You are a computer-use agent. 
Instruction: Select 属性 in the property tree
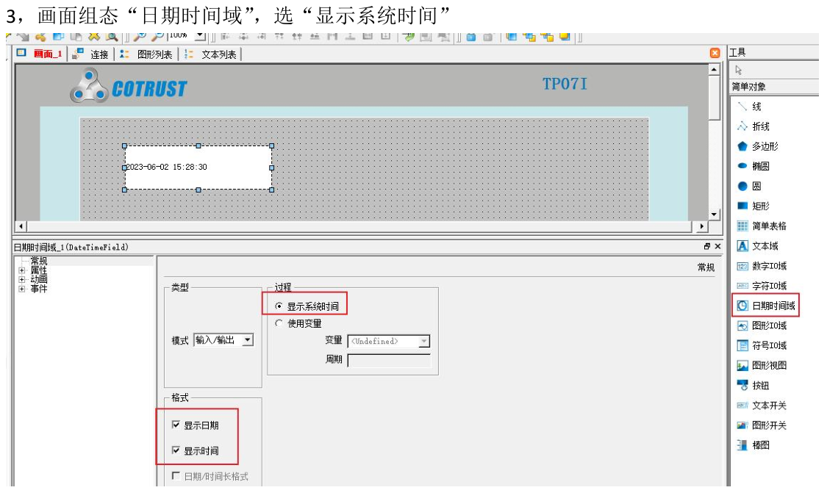(38, 270)
